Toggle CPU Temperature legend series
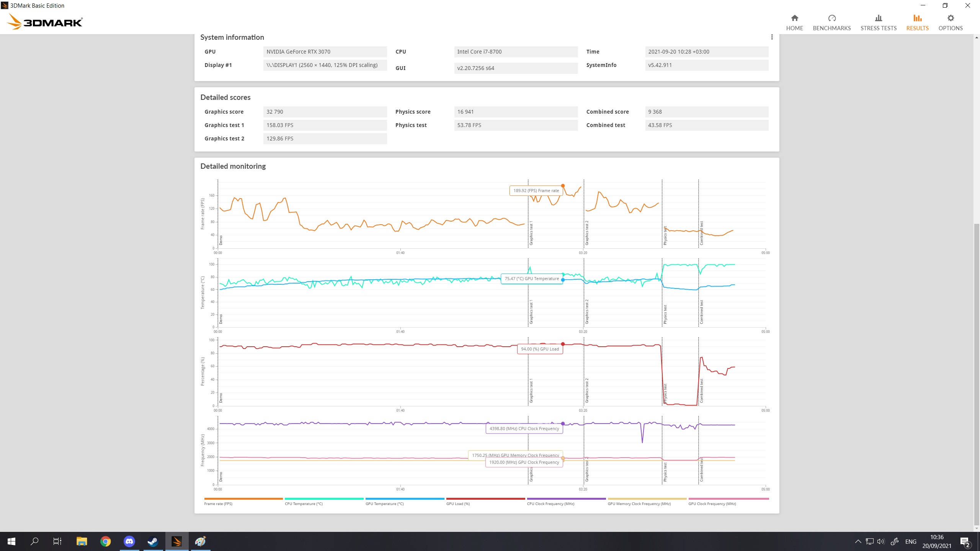The width and height of the screenshot is (980, 551). tap(324, 501)
